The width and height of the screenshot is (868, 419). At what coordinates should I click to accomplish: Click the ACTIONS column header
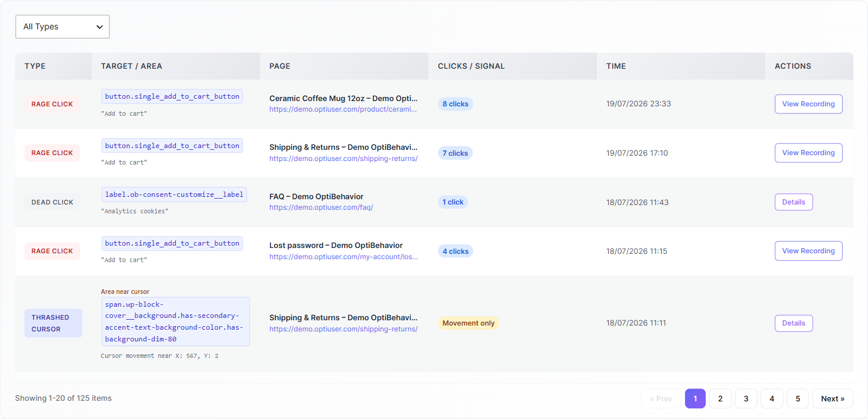[809, 66]
